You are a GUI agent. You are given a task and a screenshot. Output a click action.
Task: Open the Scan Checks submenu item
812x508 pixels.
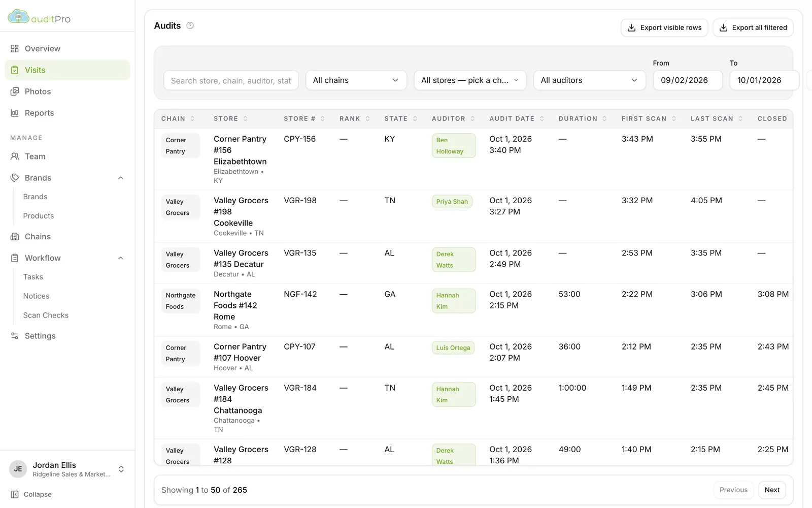(46, 315)
